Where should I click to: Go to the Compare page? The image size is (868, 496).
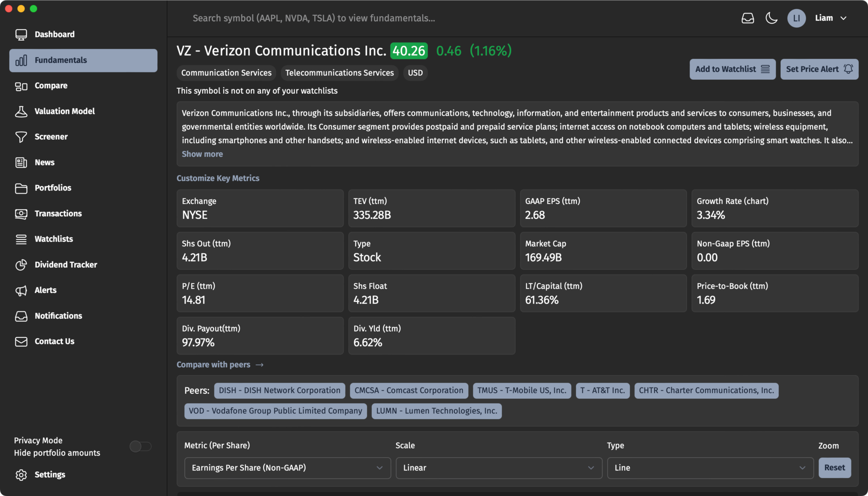[x=83, y=86]
